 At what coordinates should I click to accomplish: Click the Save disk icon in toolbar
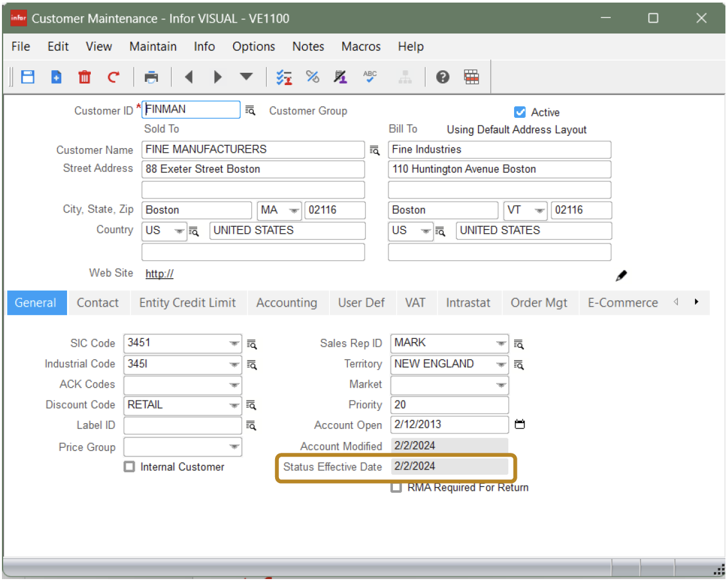pos(28,77)
